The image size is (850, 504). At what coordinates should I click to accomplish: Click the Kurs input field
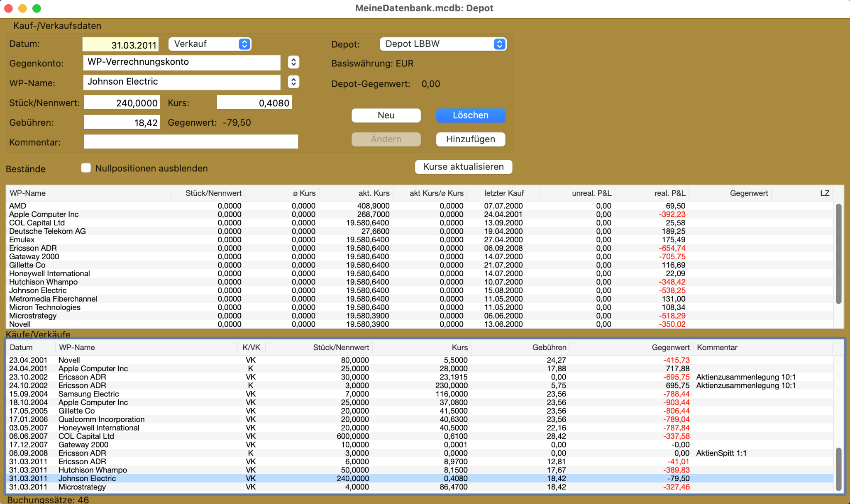[x=254, y=103]
